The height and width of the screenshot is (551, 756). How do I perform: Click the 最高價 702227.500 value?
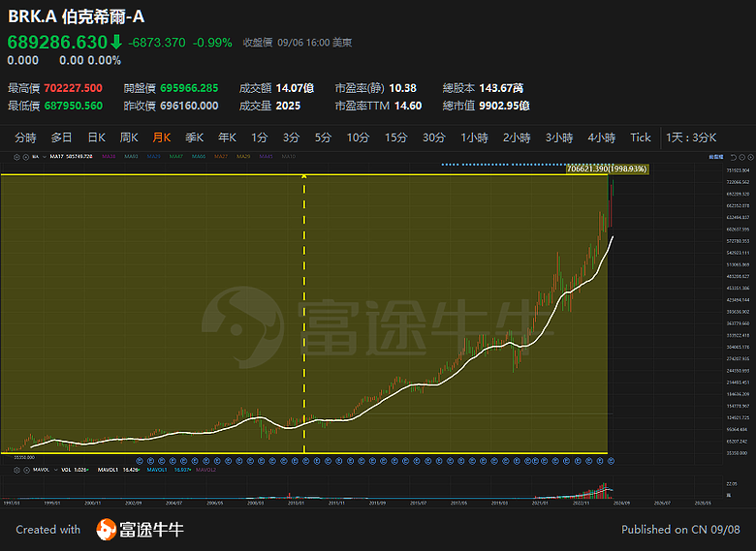click(74, 88)
